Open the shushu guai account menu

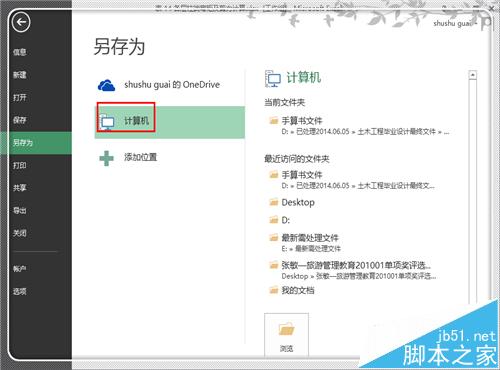click(455, 23)
